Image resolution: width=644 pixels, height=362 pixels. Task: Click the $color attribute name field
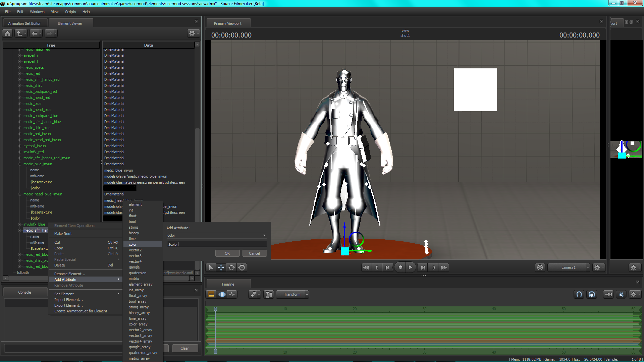pos(217,244)
